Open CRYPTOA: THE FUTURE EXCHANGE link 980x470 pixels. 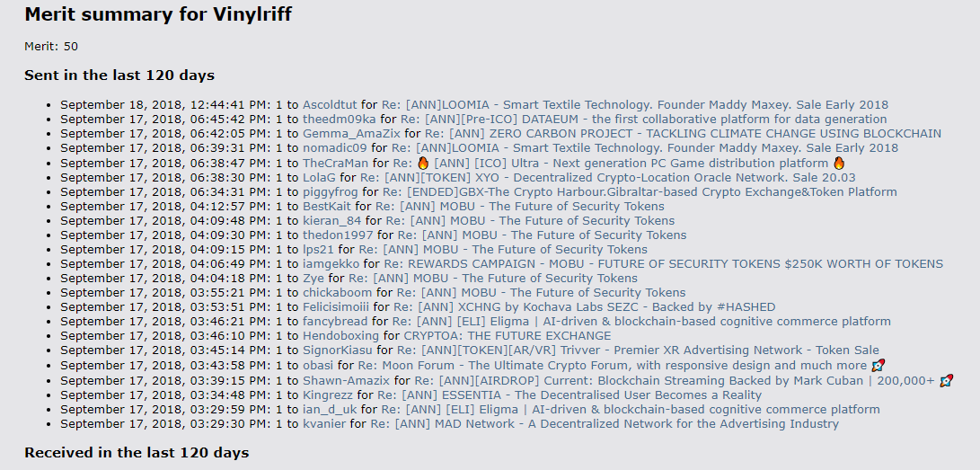click(508, 335)
